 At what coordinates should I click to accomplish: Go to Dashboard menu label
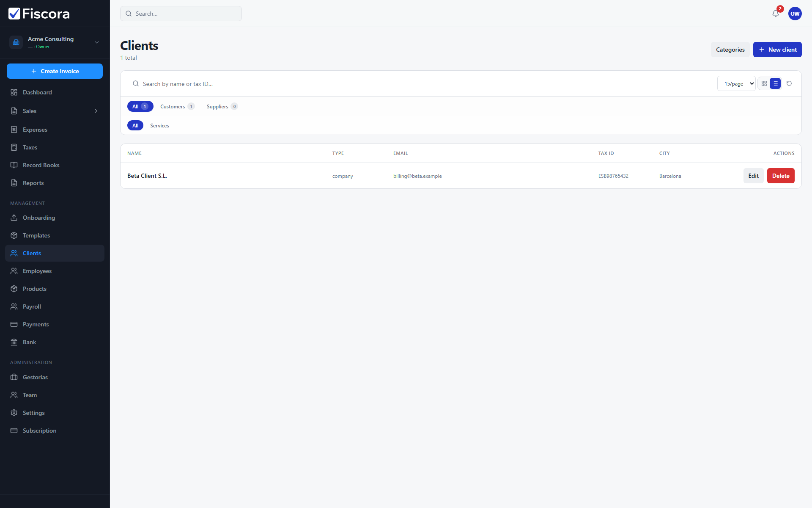point(37,92)
